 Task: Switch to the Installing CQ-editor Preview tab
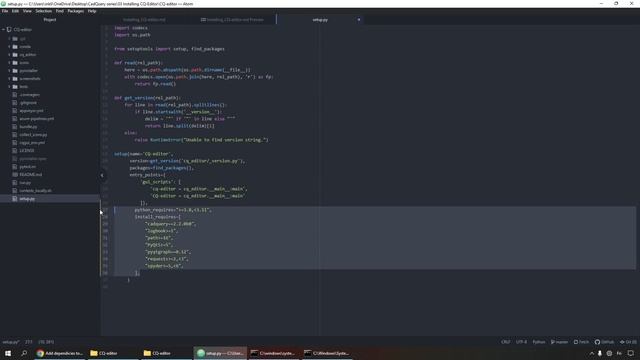coord(232,20)
